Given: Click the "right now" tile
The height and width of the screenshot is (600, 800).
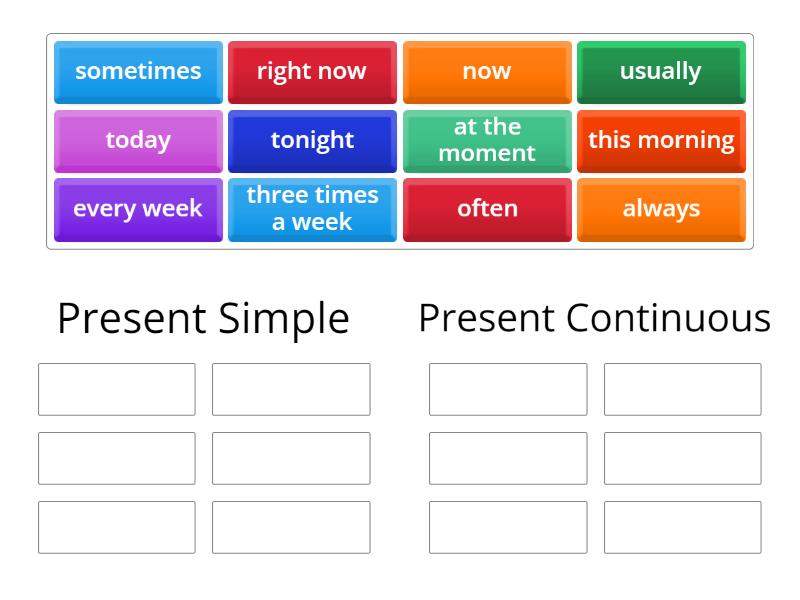Looking at the screenshot, I should pos(312,71).
